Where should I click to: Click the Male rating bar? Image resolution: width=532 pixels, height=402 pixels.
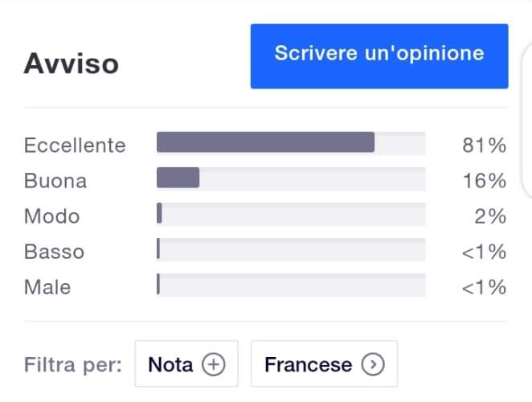point(290,285)
